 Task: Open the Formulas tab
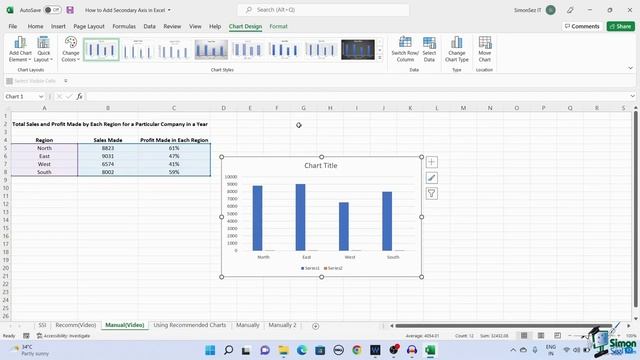[124, 26]
